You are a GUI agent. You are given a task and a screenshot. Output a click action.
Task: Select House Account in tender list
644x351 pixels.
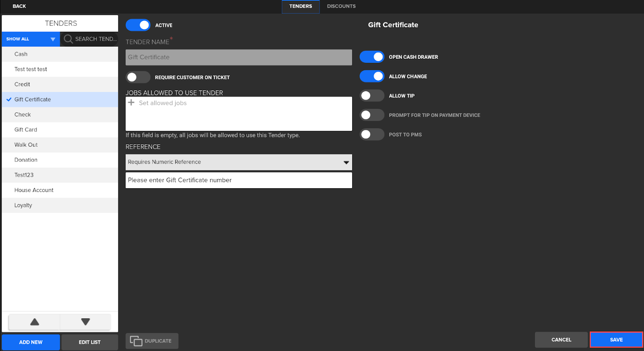coord(34,190)
